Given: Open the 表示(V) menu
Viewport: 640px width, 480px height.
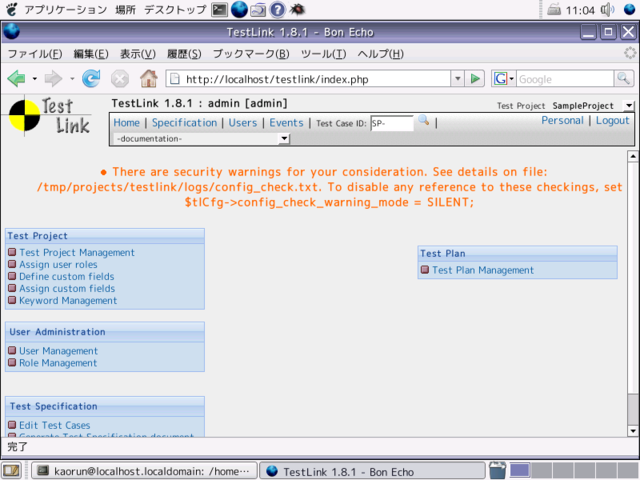Looking at the screenshot, I should [x=138, y=54].
